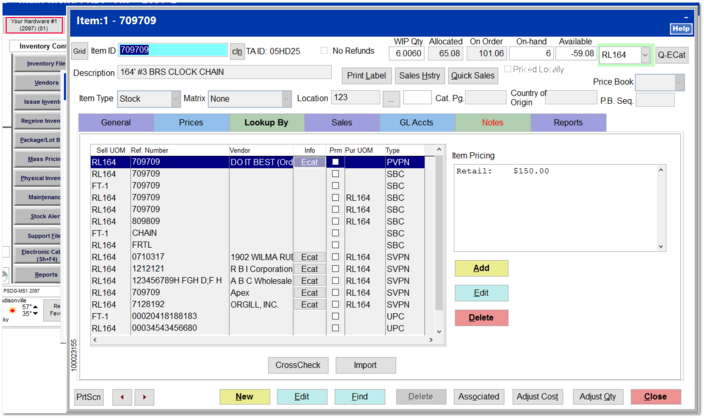Open the Price Book dropdown
The image size is (704, 418).
(679, 83)
